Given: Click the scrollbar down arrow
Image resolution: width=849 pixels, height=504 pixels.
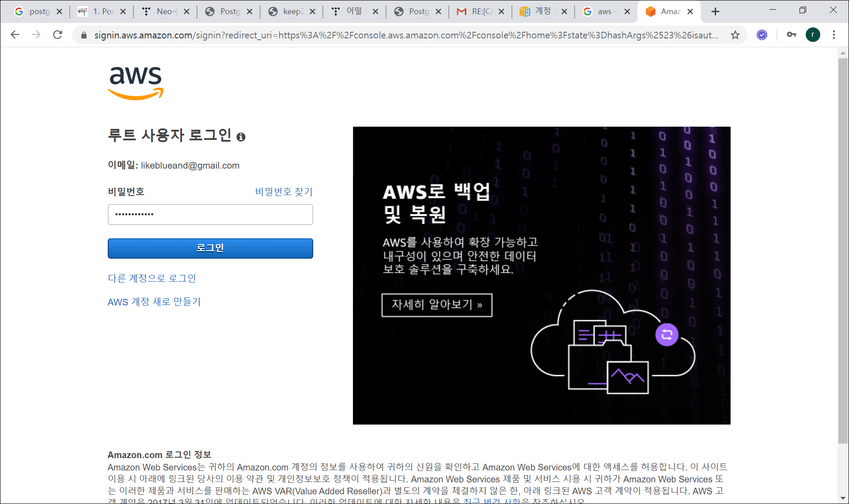Looking at the screenshot, I should [x=843, y=498].
